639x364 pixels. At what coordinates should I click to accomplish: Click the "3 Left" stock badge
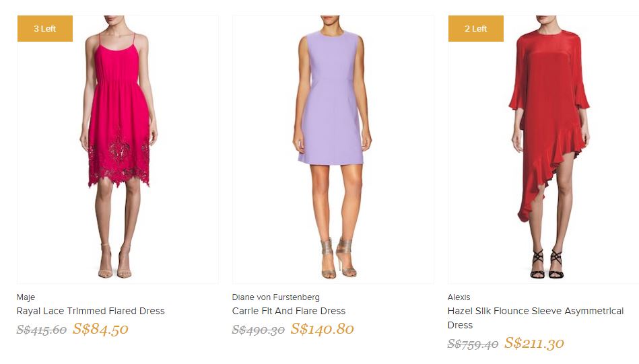click(45, 29)
